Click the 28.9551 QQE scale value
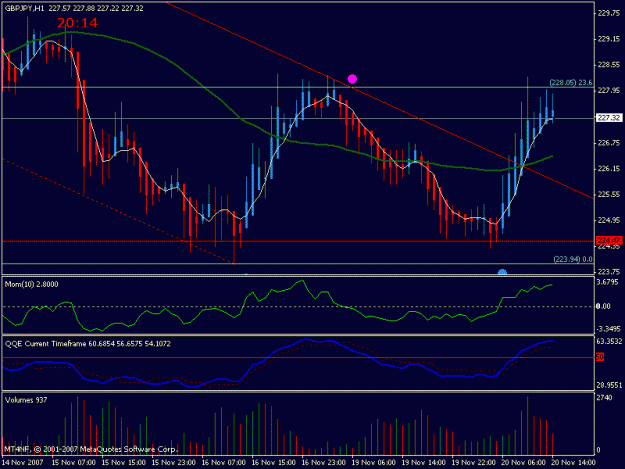This screenshot has height=469, width=625. click(x=609, y=385)
